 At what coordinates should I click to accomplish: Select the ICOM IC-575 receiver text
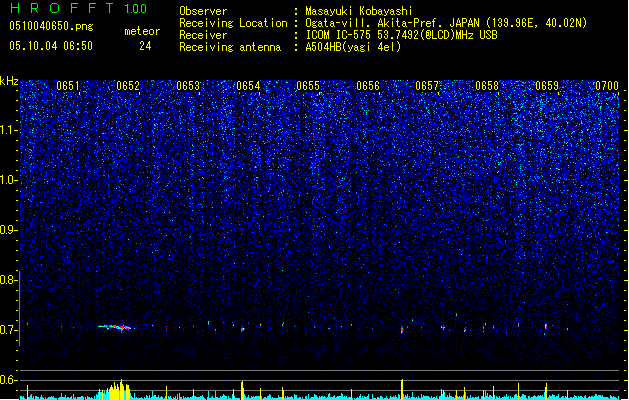[401, 35]
